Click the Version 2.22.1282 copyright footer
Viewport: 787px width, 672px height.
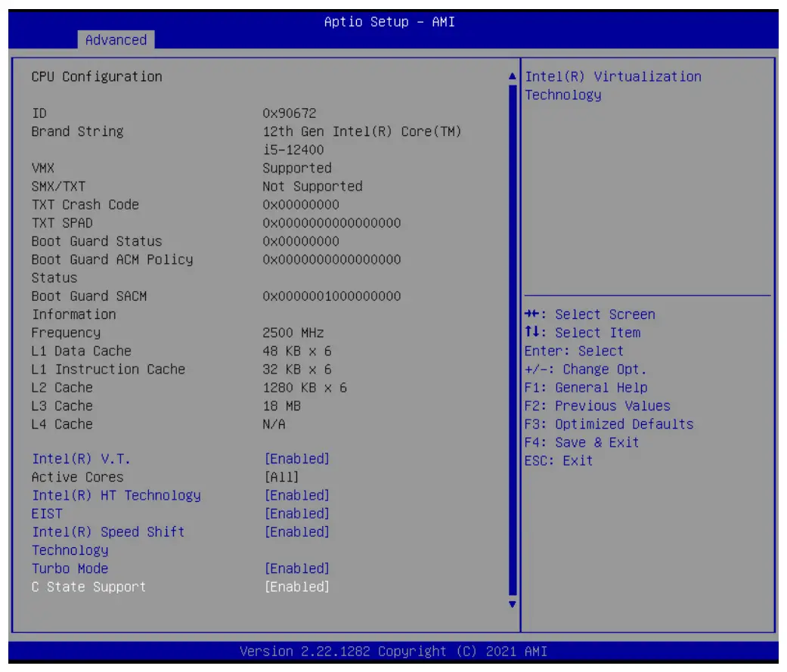point(393,652)
